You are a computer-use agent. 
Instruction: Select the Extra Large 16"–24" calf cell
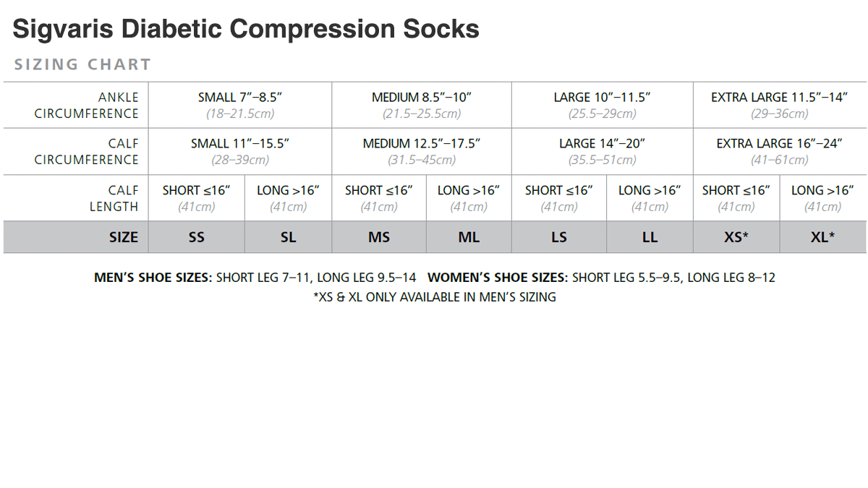pyautogui.click(x=779, y=151)
